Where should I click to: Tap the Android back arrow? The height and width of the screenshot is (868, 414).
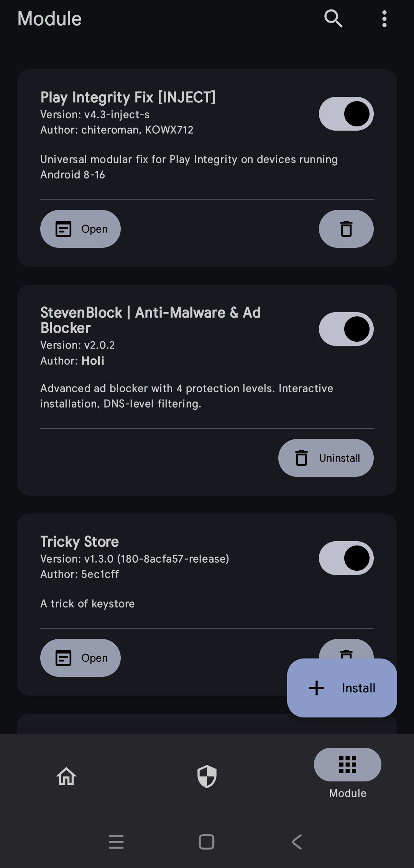pyautogui.click(x=297, y=842)
